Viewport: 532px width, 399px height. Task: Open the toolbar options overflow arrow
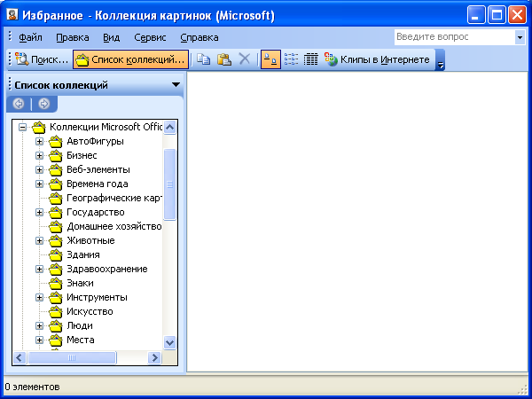tap(440, 59)
